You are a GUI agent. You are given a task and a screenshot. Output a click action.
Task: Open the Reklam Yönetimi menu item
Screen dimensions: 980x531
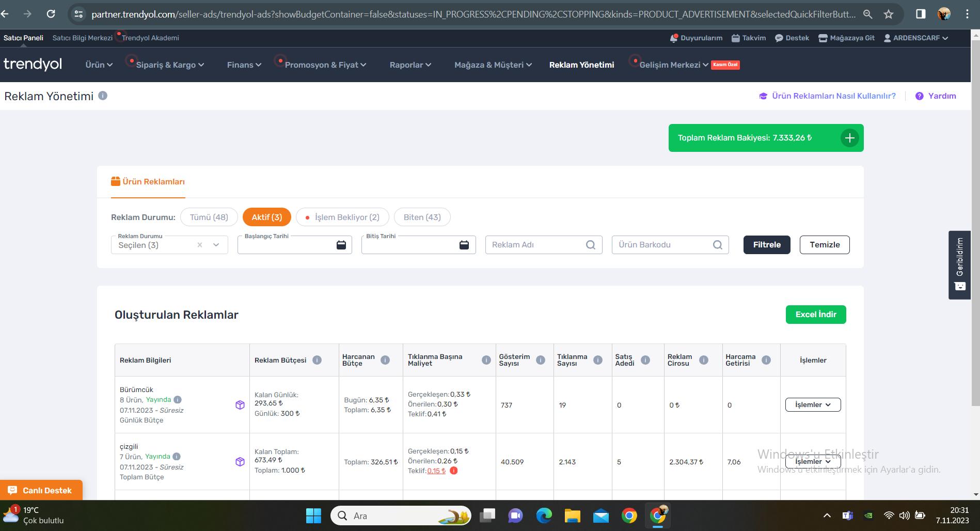pyautogui.click(x=581, y=65)
